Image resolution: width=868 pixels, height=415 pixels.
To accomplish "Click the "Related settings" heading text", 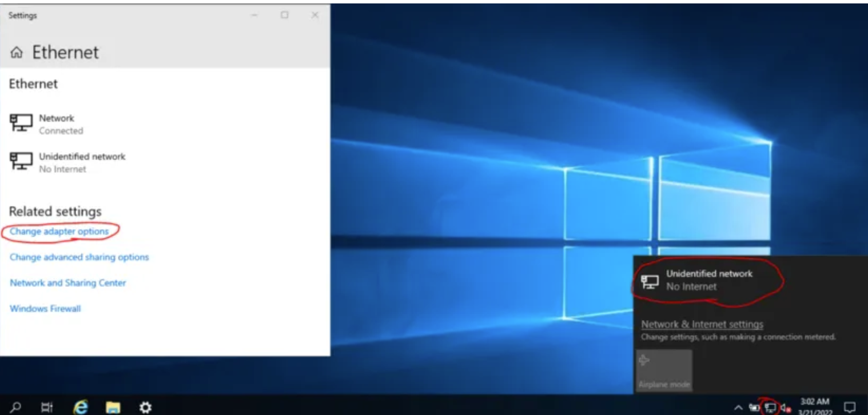I will (55, 212).
